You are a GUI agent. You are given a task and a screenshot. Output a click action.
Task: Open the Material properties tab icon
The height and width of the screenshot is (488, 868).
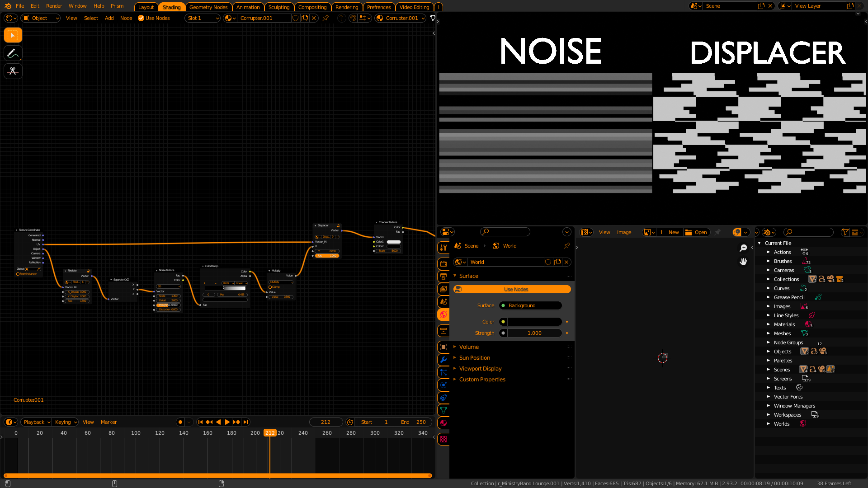[x=443, y=423]
